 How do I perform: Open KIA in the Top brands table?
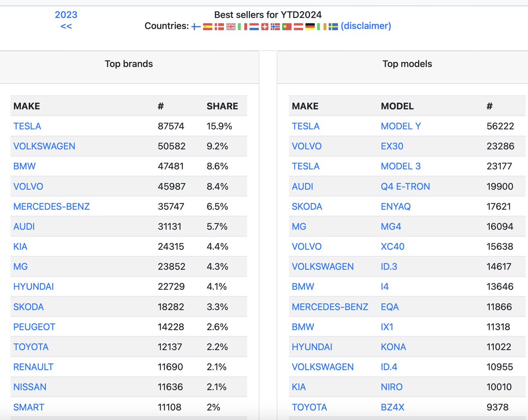point(20,247)
